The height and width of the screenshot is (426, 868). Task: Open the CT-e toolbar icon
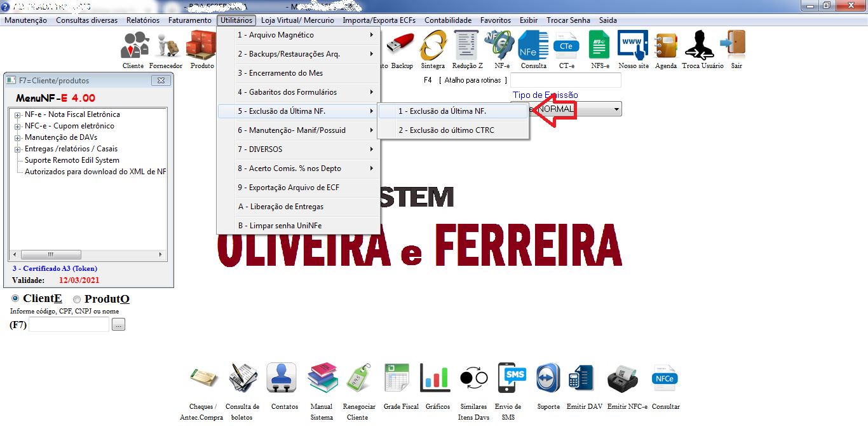pyautogui.click(x=566, y=46)
